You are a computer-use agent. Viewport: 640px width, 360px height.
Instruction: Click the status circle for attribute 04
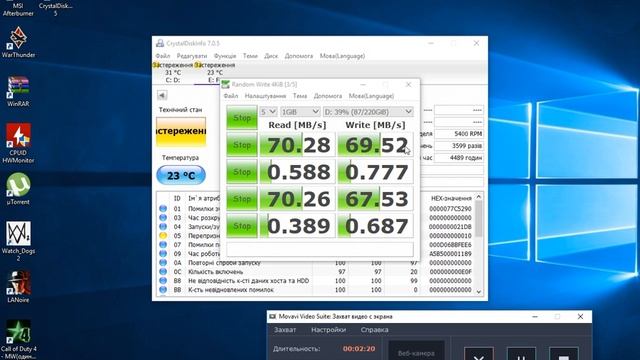point(163,227)
